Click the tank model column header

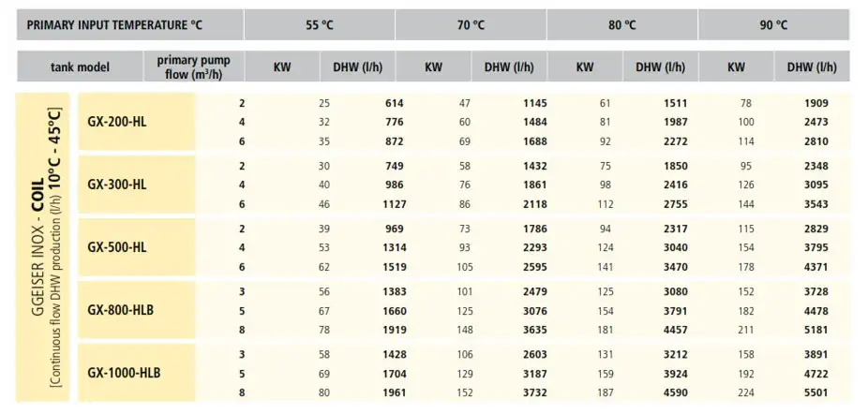[80, 67]
